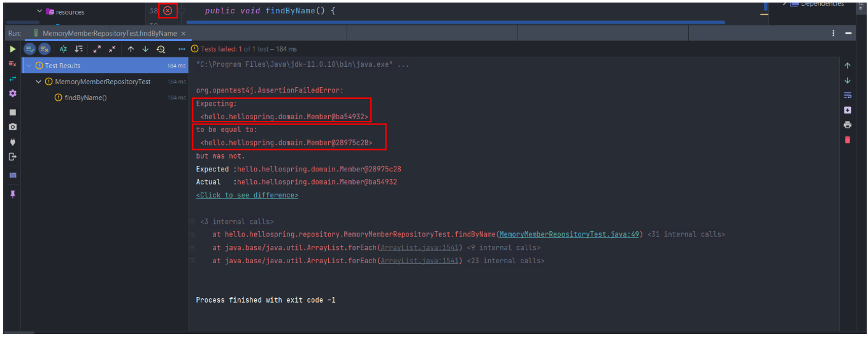Go to previous failed test arrow
Screen dimensions: 868x339
131,49
